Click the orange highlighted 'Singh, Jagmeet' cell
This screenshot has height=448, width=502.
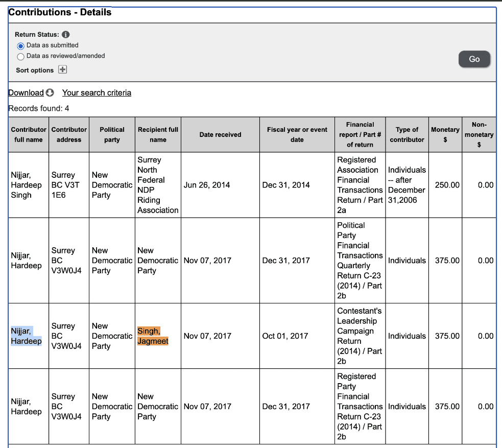tap(152, 336)
